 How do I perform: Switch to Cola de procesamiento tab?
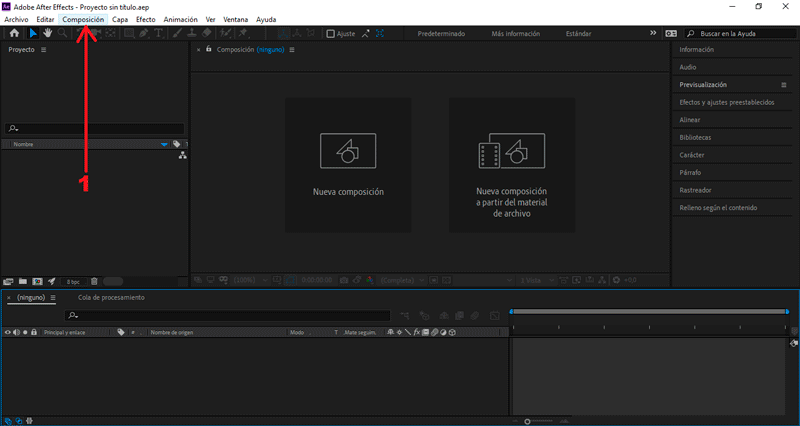pos(111,298)
